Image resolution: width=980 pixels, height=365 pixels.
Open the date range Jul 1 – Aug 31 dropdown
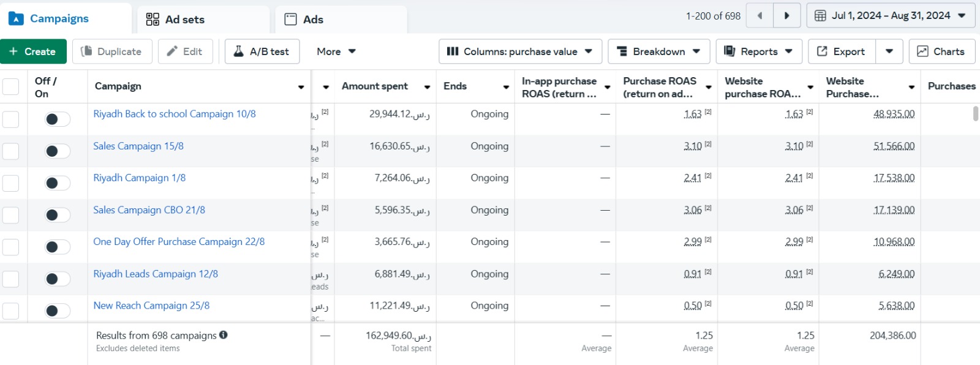click(890, 16)
